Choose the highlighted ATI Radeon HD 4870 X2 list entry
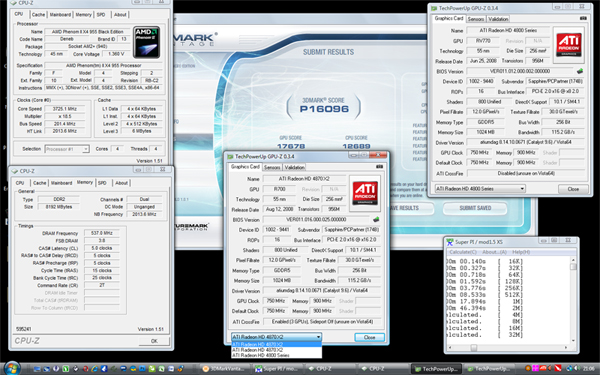Screen dimensions: 600x375 click(x=276, y=344)
